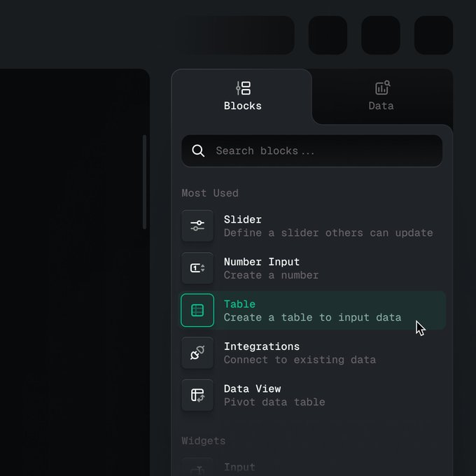The height and width of the screenshot is (476, 476).
Task: Open the Blocks tab
Action: pos(242,96)
